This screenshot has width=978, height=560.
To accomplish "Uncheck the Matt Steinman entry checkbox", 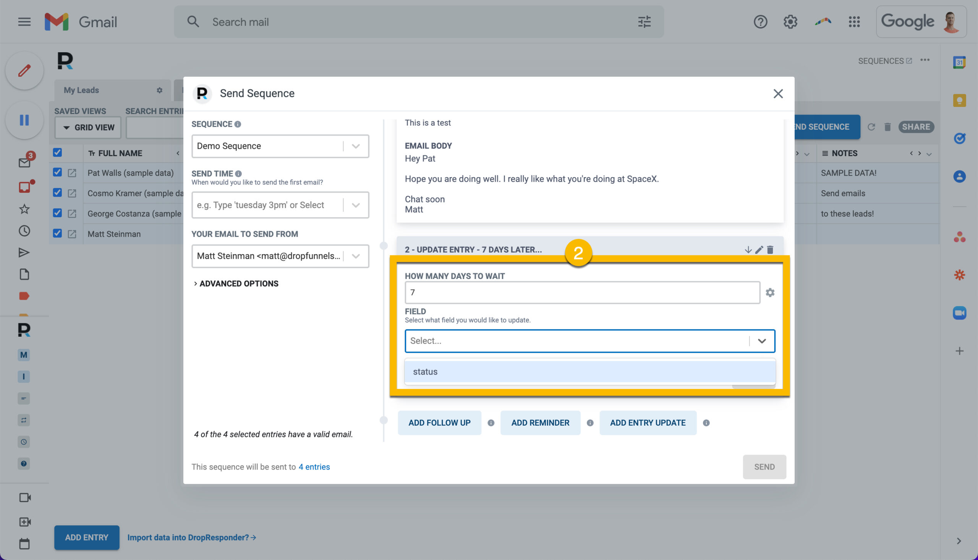I will [x=57, y=233].
